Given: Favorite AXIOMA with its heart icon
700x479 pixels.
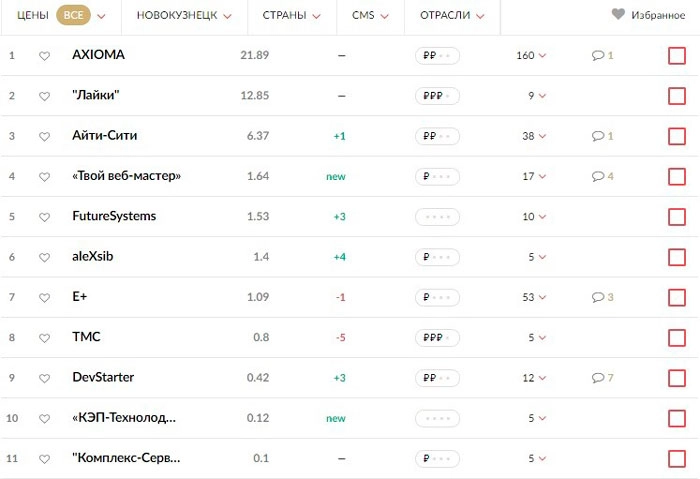Looking at the screenshot, I should click(44, 56).
